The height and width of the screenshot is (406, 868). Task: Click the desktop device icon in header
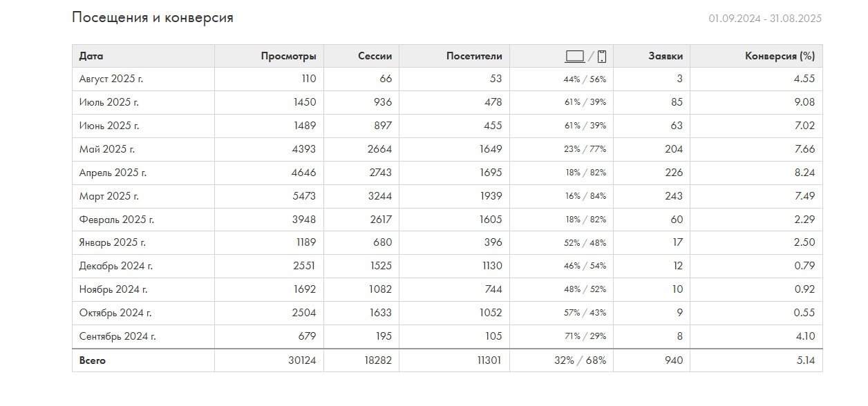pyautogui.click(x=574, y=57)
